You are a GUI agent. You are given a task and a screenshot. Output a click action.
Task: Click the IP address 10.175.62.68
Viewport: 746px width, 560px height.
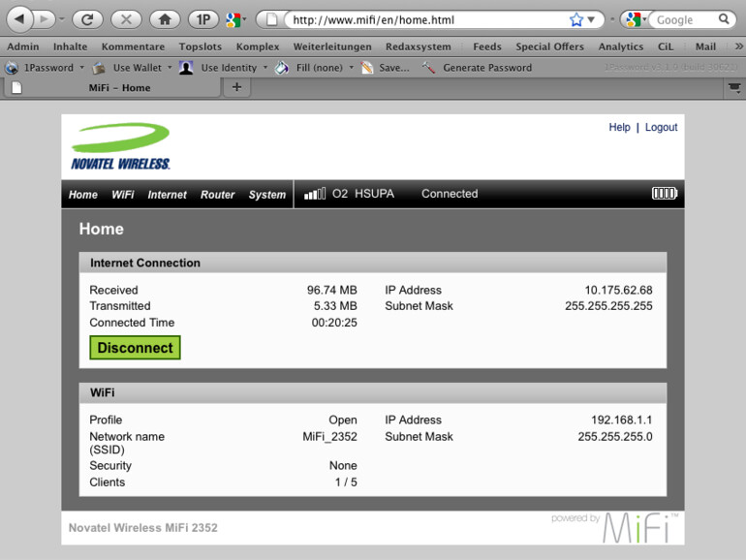[x=618, y=290]
